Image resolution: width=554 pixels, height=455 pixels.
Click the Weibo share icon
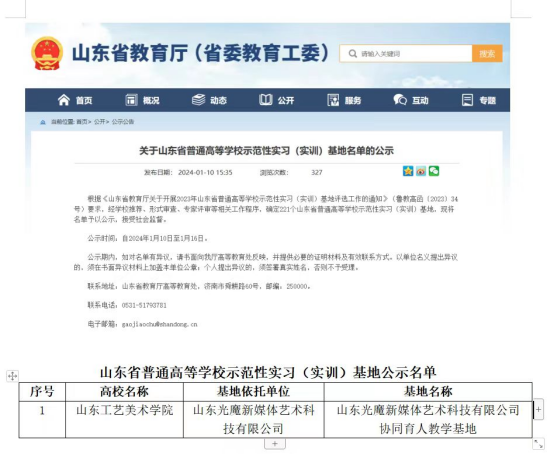pos(421,171)
